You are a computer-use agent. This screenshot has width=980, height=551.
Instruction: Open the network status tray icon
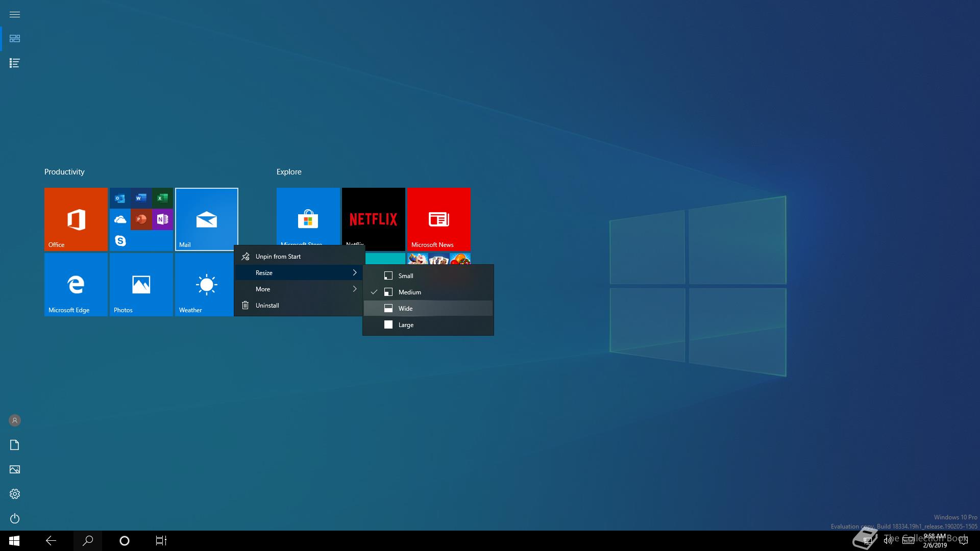click(867, 541)
